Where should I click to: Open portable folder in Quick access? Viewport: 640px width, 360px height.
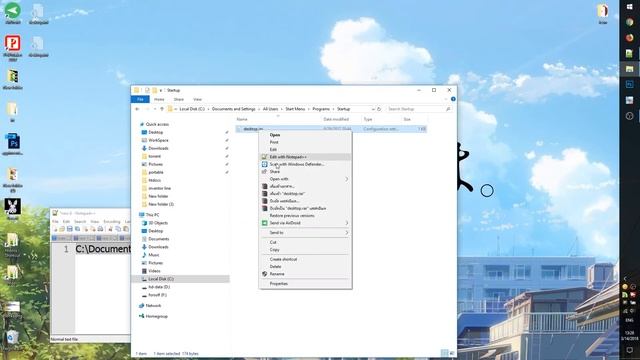pyautogui.click(x=156, y=172)
